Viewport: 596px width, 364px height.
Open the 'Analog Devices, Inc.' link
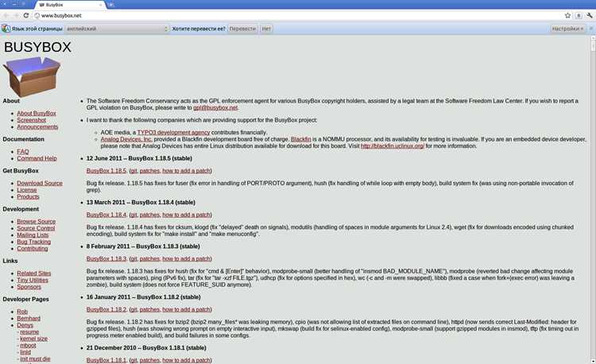point(126,139)
